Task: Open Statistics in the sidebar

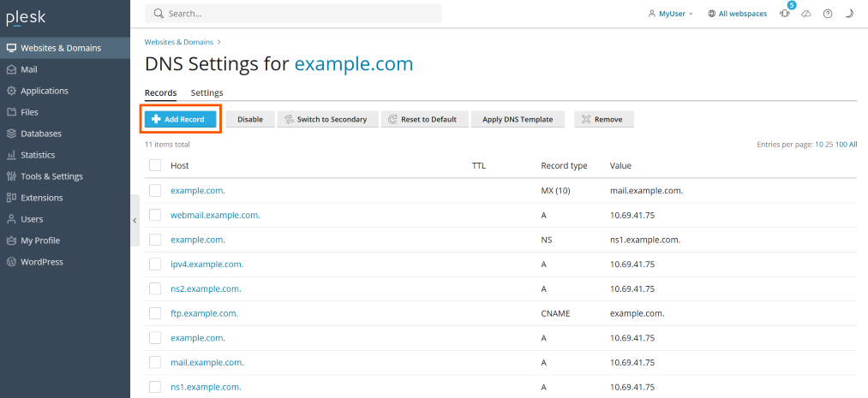Action: tap(38, 155)
